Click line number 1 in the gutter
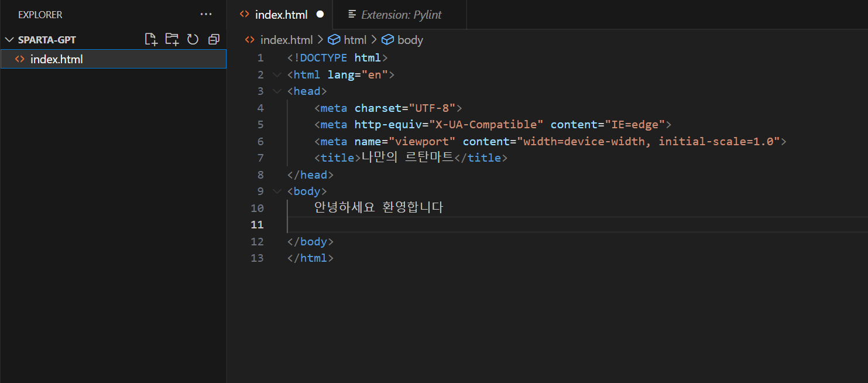Image resolution: width=868 pixels, height=383 pixels. click(260, 58)
